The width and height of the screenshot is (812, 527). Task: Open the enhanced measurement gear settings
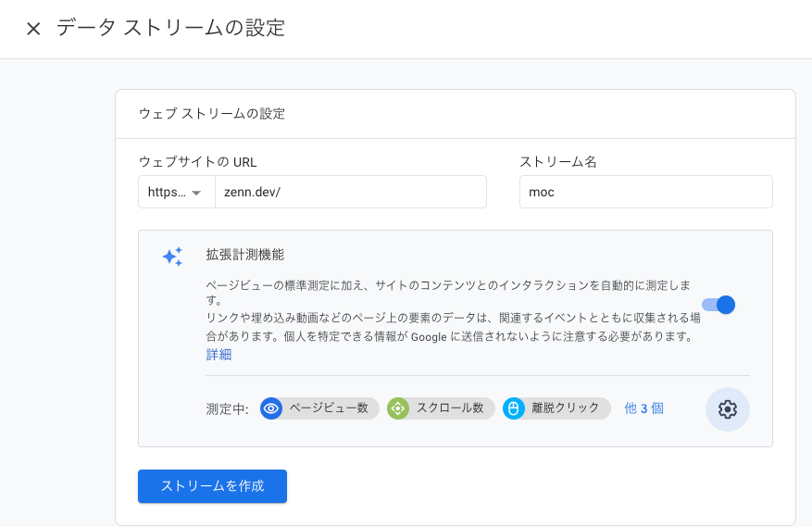pos(727,408)
